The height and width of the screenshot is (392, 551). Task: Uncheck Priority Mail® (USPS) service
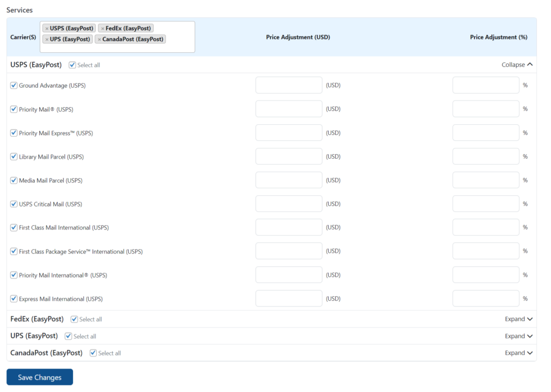pyautogui.click(x=13, y=109)
